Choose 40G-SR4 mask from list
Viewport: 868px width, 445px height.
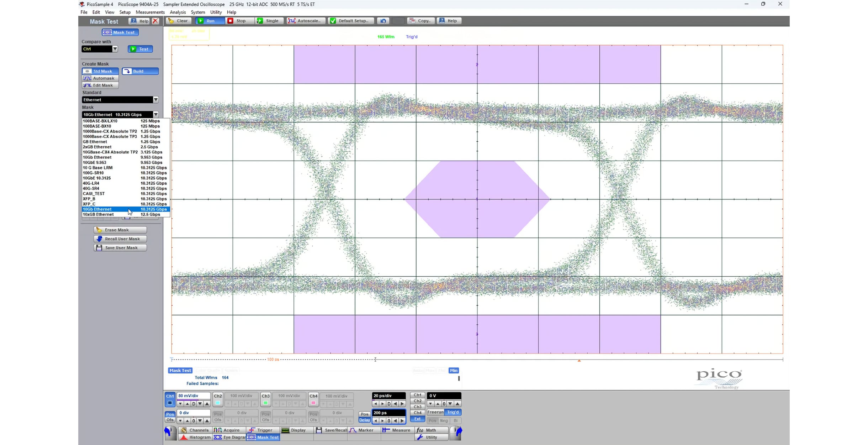(x=126, y=189)
